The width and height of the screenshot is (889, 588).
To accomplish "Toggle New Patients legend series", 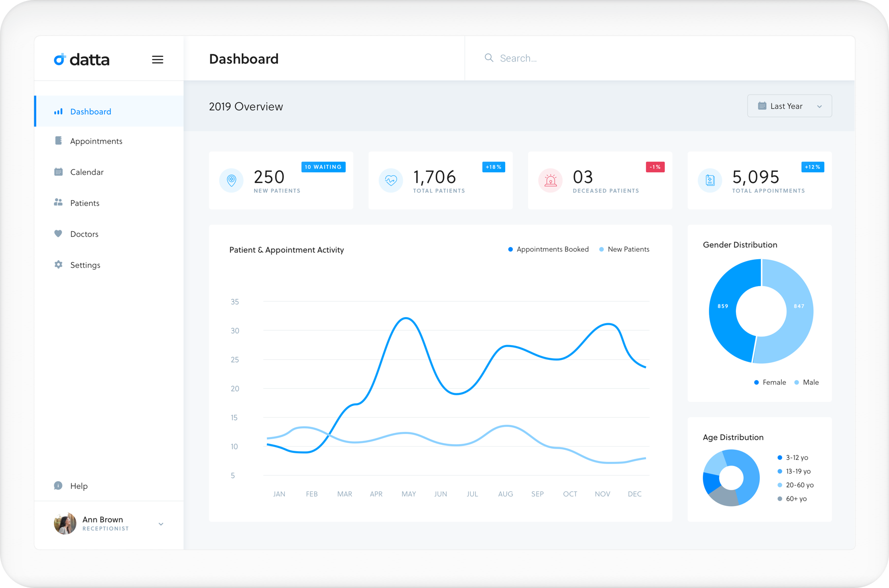I will tap(624, 249).
